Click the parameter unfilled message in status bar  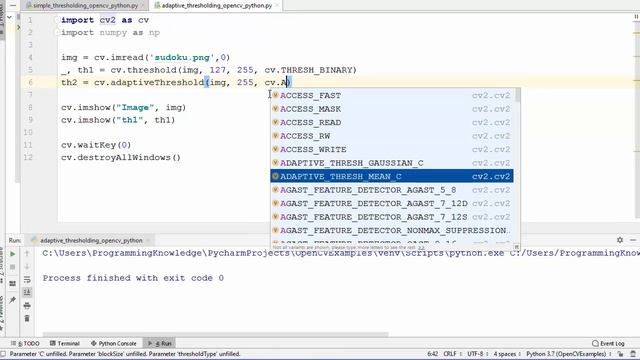click(x=125, y=354)
